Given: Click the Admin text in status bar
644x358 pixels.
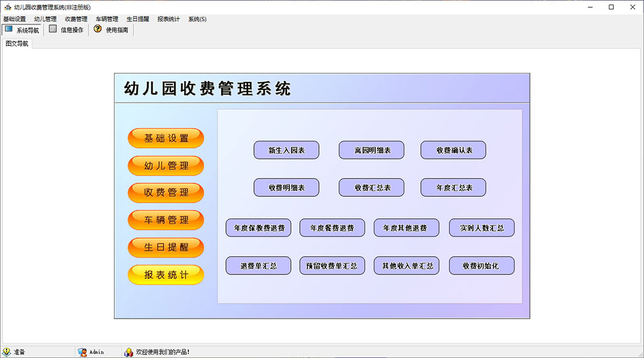Looking at the screenshot, I should coord(97,352).
